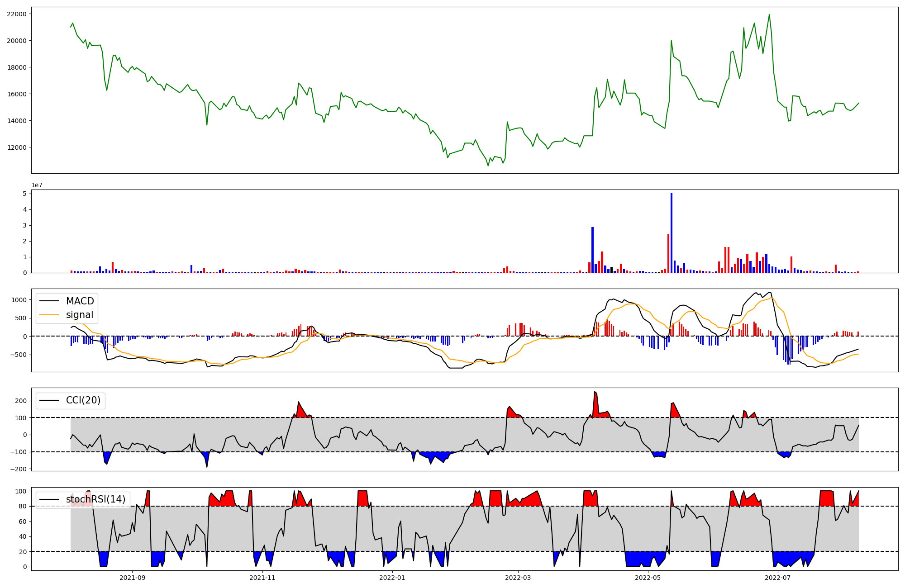The width and height of the screenshot is (905, 588).
Task: Click the signal legend text
Action: 80,315
